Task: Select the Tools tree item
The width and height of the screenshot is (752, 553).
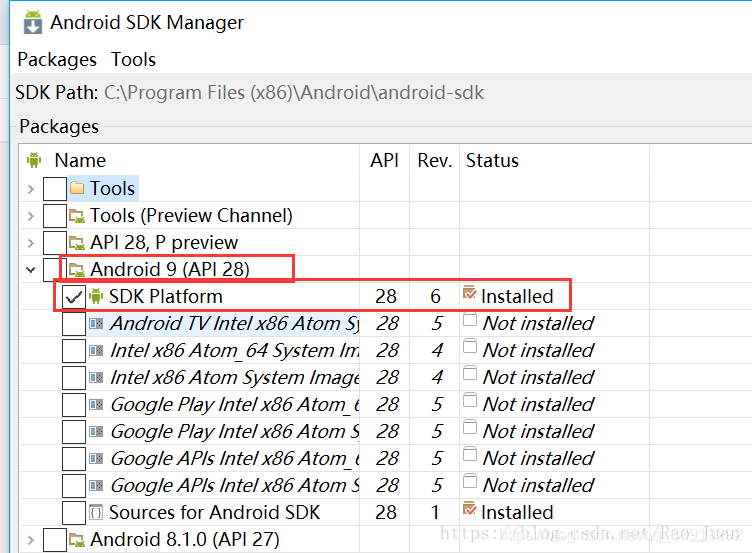Action: (112, 188)
